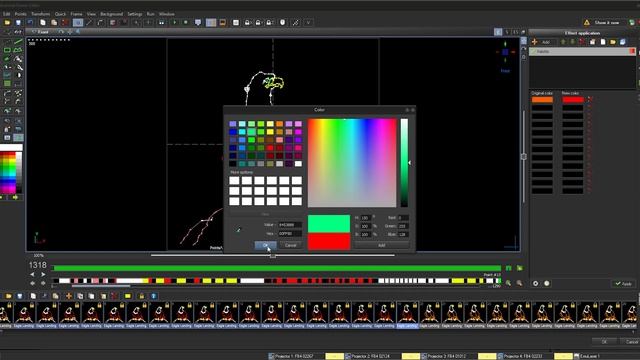
Task: Click the copy icon in the top toolbar
Action: click(x=42, y=23)
